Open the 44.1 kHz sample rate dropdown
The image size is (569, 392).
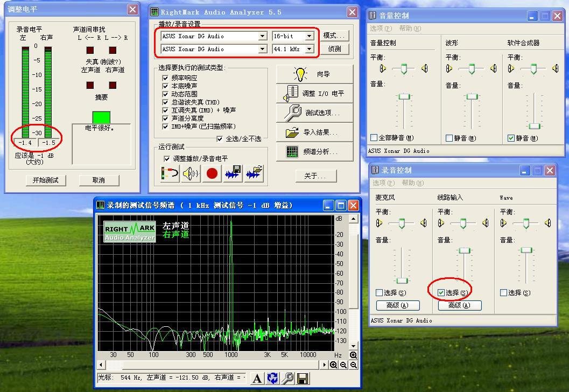click(x=310, y=49)
